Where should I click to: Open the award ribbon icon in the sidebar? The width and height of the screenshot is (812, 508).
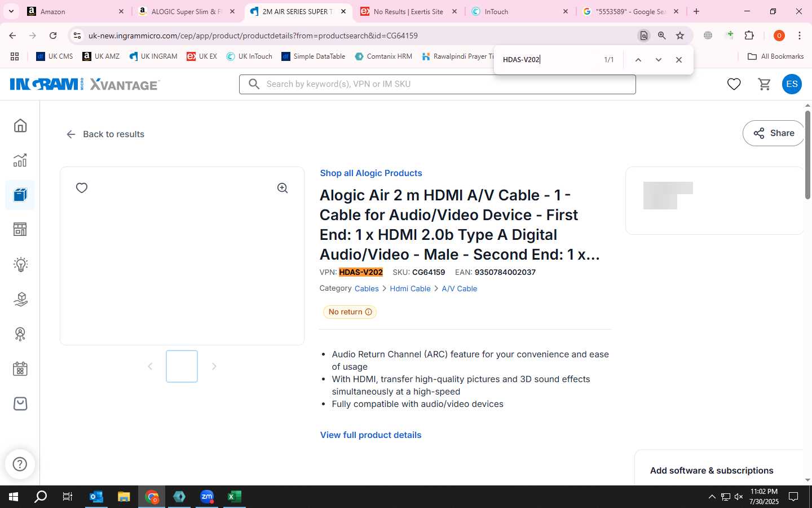[x=20, y=334]
